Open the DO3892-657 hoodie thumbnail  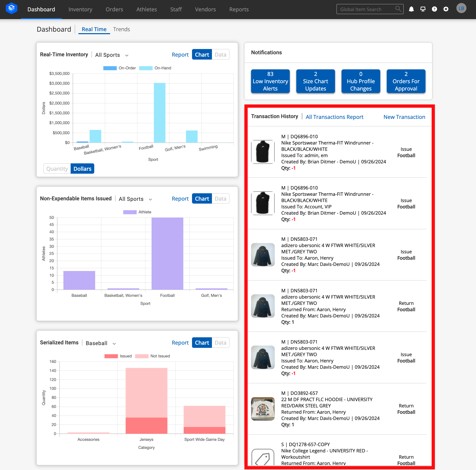[x=263, y=409]
